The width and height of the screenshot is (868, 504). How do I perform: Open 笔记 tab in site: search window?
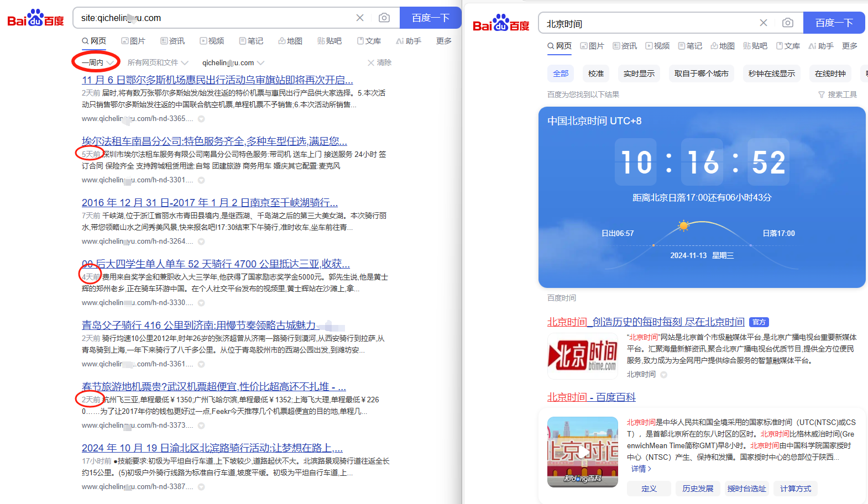[x=251, y=41]
